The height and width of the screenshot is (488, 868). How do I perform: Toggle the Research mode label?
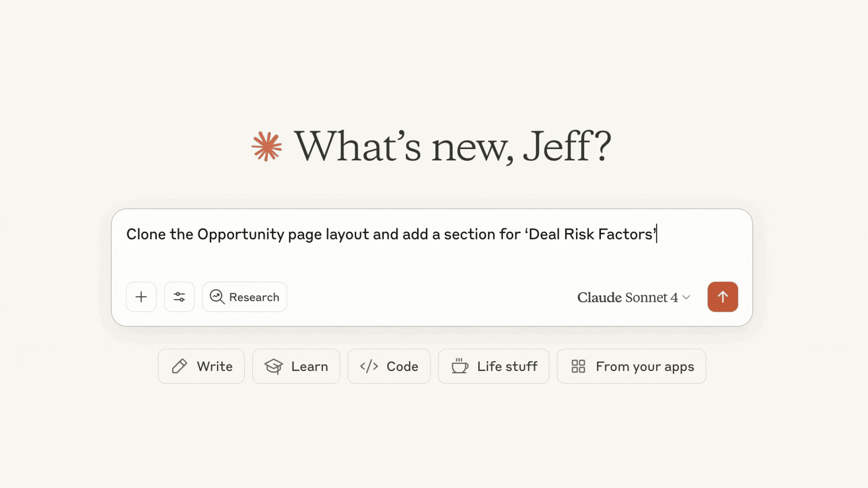pos(254,297)
